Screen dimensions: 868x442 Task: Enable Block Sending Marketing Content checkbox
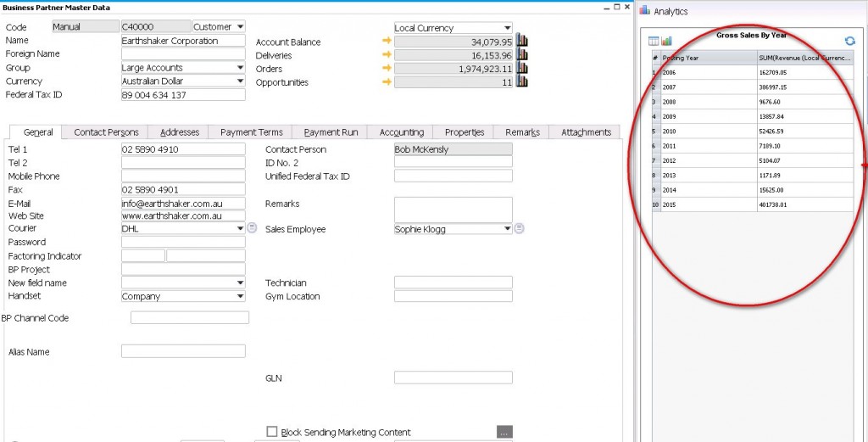pos(272,432)
